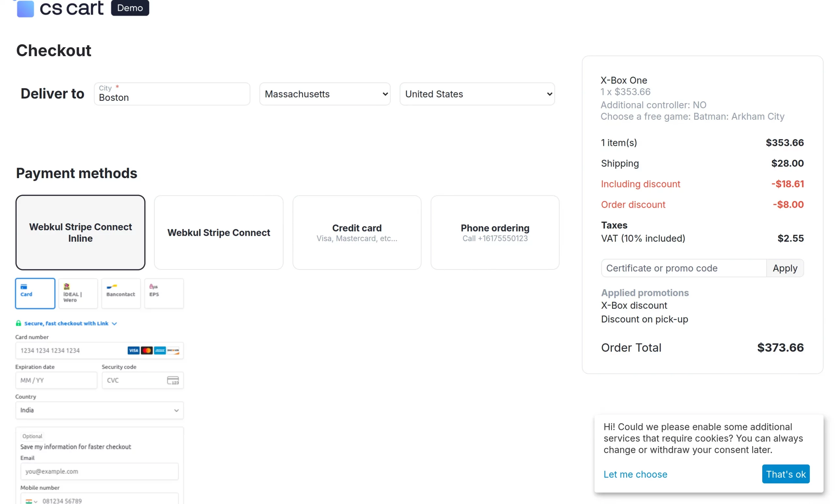This screenshot has height=504, width=835.
Task: Click the CVC card hint icon
Action: point(173,380)
